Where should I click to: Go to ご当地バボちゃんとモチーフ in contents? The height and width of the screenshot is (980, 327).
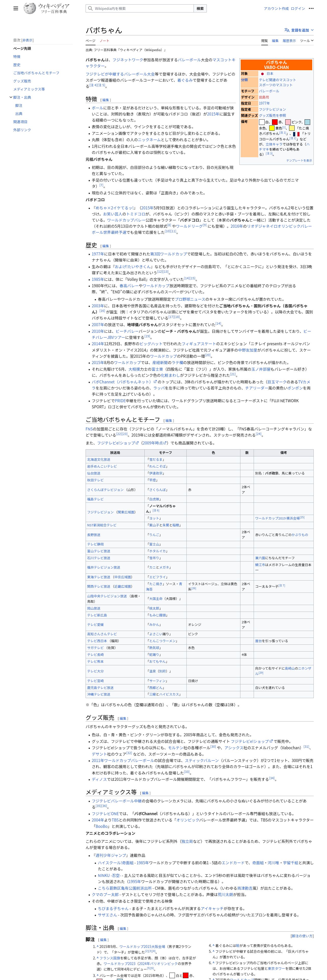click(x=36, y=73)
